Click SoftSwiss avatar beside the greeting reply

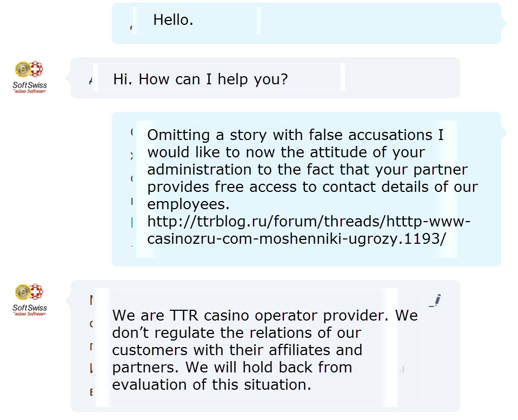30,77
